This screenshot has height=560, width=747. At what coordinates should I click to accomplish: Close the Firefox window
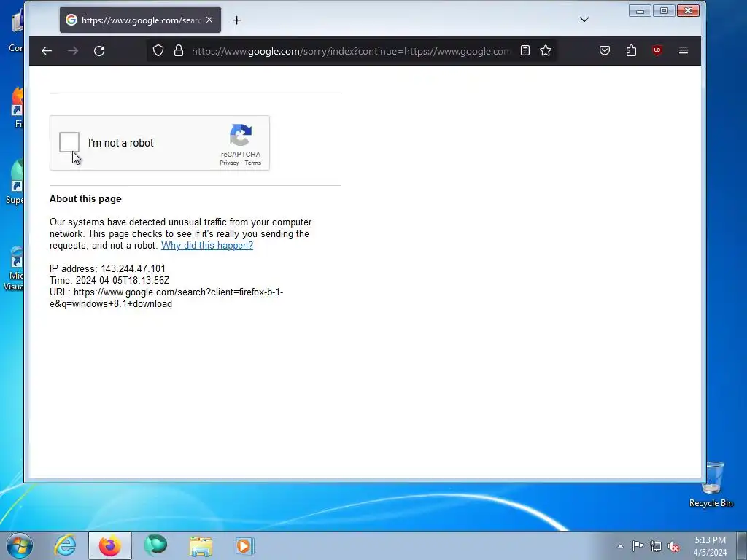[688, 10]
